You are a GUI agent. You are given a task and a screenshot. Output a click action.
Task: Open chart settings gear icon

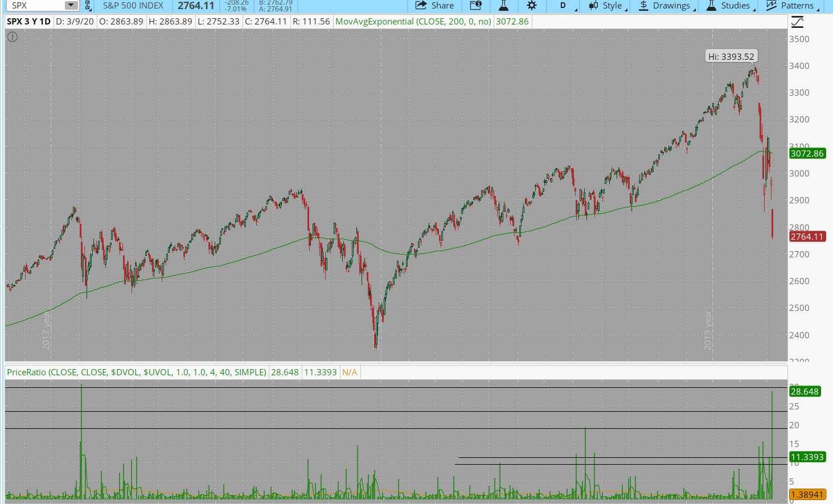[531, 6]
